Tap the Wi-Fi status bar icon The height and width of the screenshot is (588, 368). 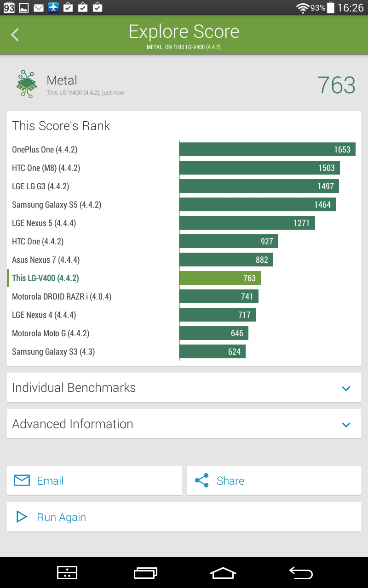point(303,8)
